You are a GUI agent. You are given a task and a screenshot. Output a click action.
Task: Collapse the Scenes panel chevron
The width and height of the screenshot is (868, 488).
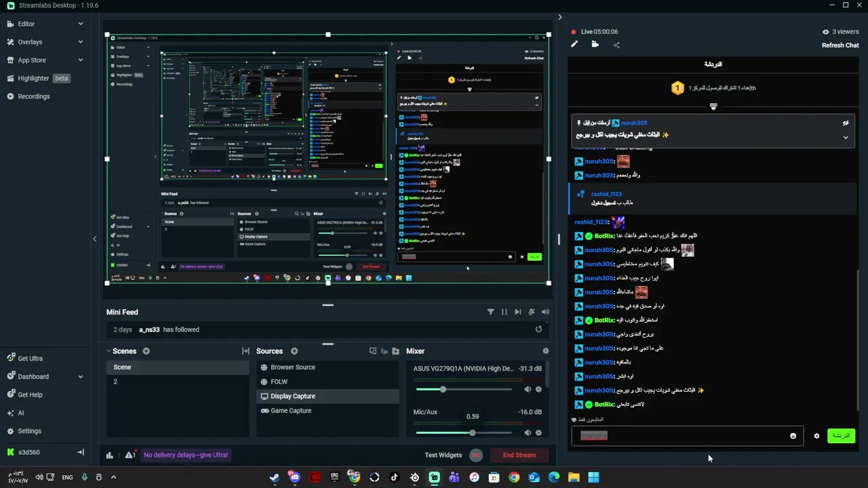(x=108, y=351)
